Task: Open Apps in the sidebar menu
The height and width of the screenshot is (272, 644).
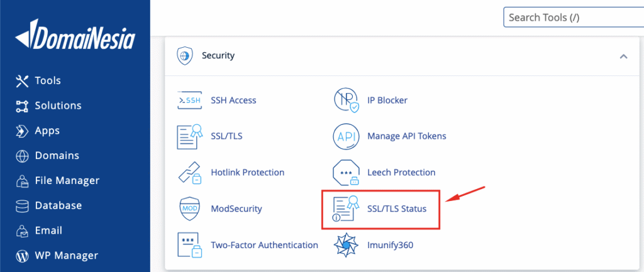Action: (47, 131)
